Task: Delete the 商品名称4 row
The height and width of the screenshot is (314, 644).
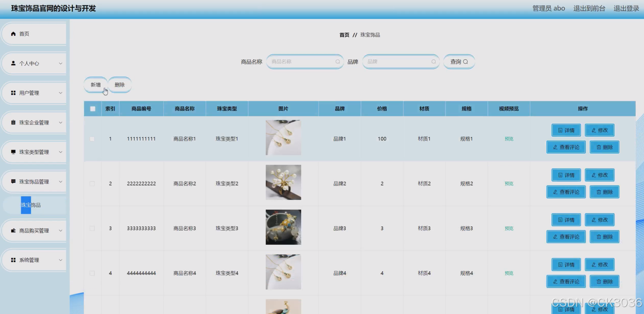Action: click(x=605, y=282)
